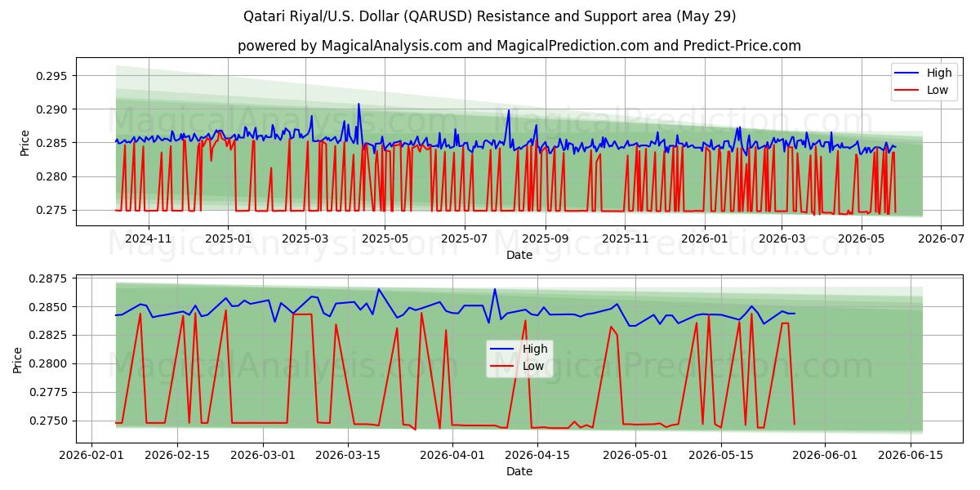
Task: Click the 2026-06-01 x-axis tick label
Action: (x=824, y=455)
